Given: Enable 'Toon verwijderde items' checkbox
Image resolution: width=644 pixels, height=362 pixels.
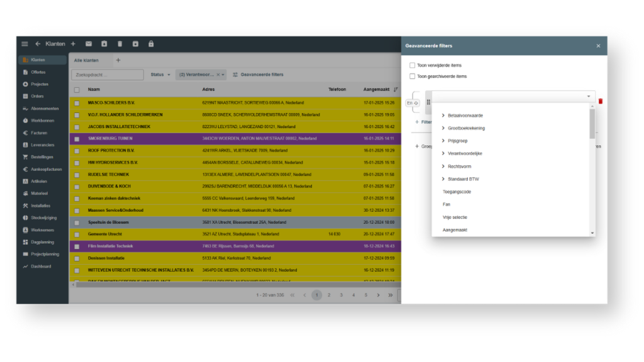Looking at the screenshot, I should click(x=413, y=65).
